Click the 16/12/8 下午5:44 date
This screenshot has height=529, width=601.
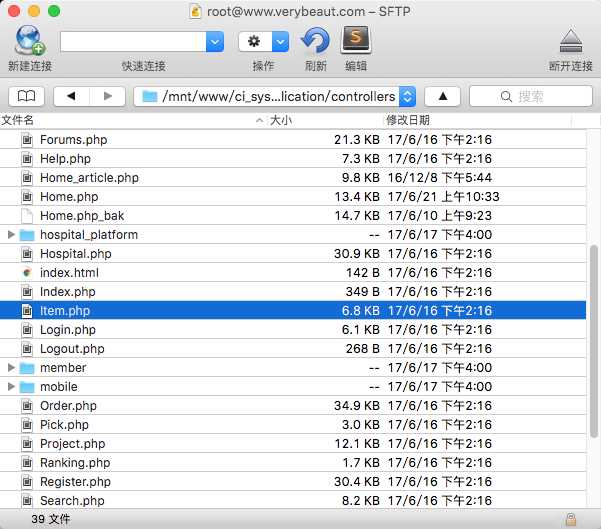(x=440, y=177)
